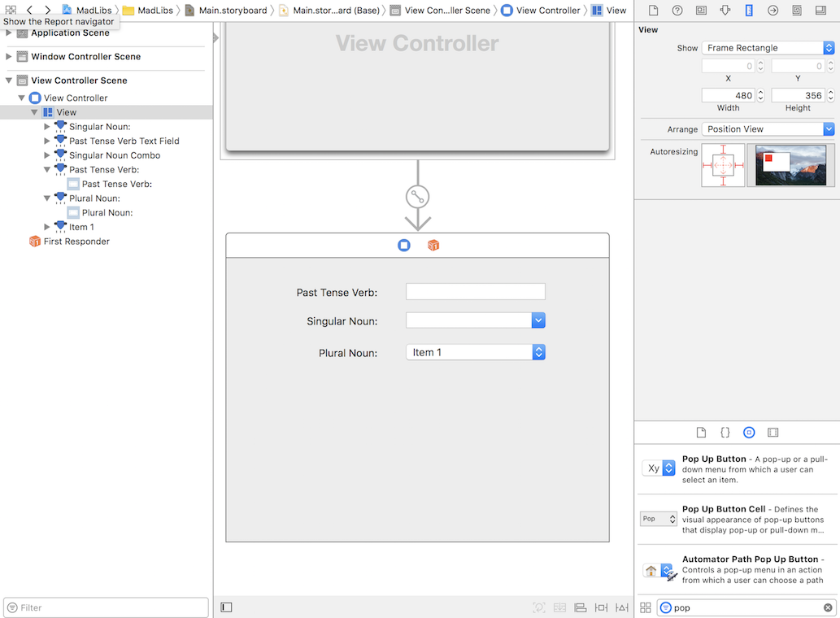The image size is (840, 618).
Task: Toggle the flexible width spring in Autosizing
Action: [x=718, y=165]
